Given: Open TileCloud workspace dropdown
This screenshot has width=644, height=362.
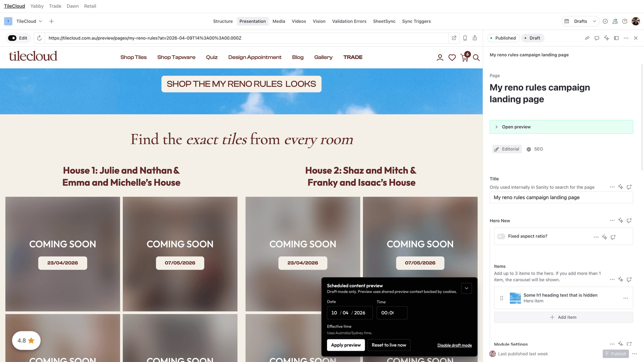Looking at the screenshot, I should pos(29,21).
